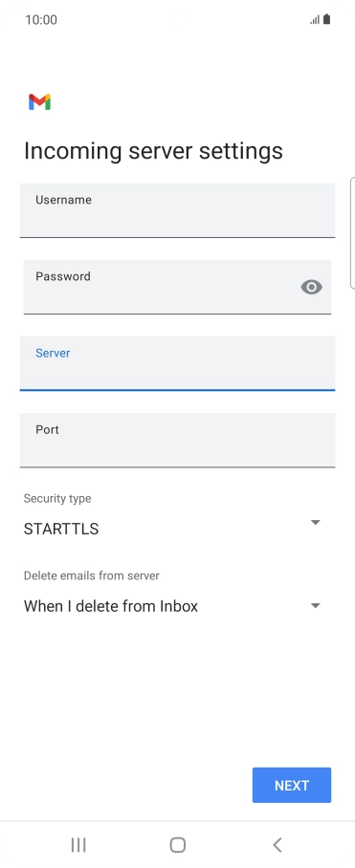This screenshot has width=355, height=868.
Task: Tap the 'Incoming server settings' heading
Action: point(153,151)
